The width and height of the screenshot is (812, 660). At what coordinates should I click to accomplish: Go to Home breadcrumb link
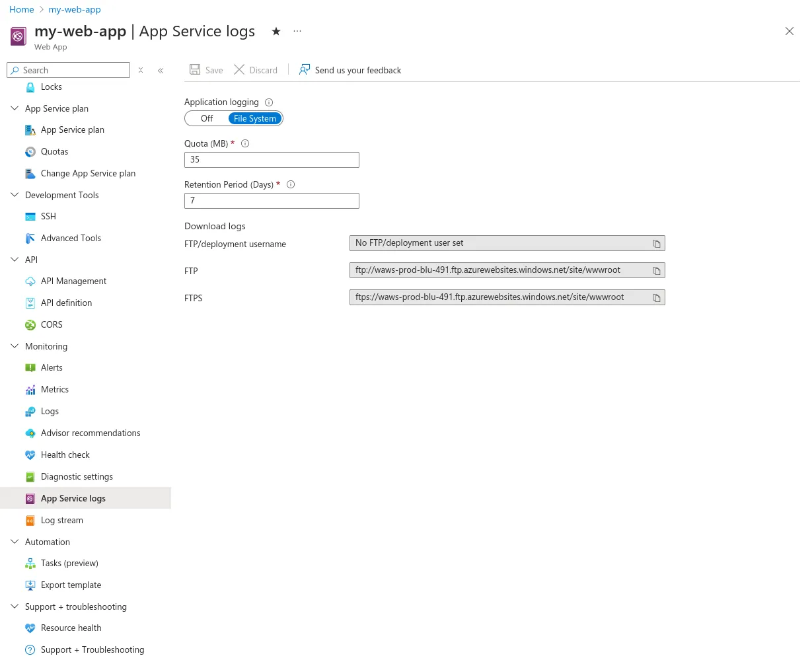[x=22, y=9]
